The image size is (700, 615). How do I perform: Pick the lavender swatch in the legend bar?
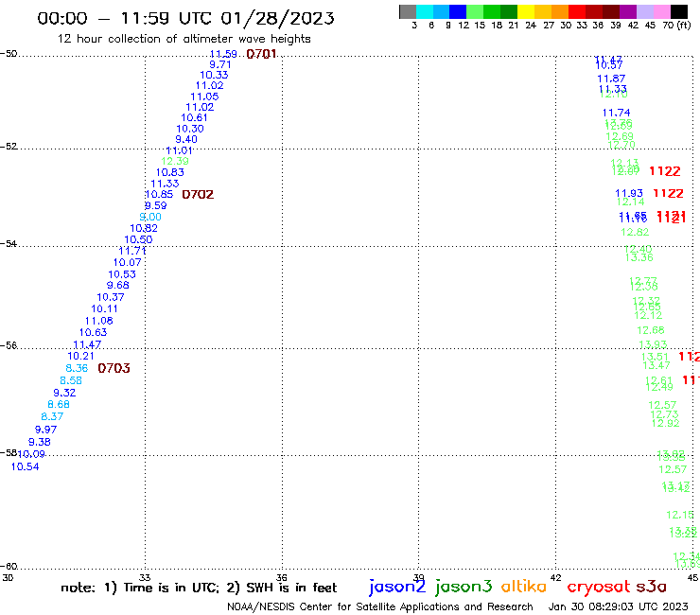click(645, 11)
